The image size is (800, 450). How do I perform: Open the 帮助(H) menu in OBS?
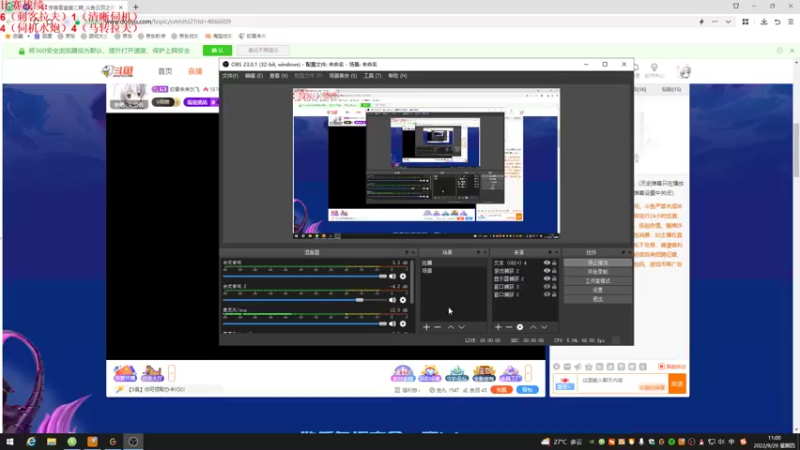[397, 76]
